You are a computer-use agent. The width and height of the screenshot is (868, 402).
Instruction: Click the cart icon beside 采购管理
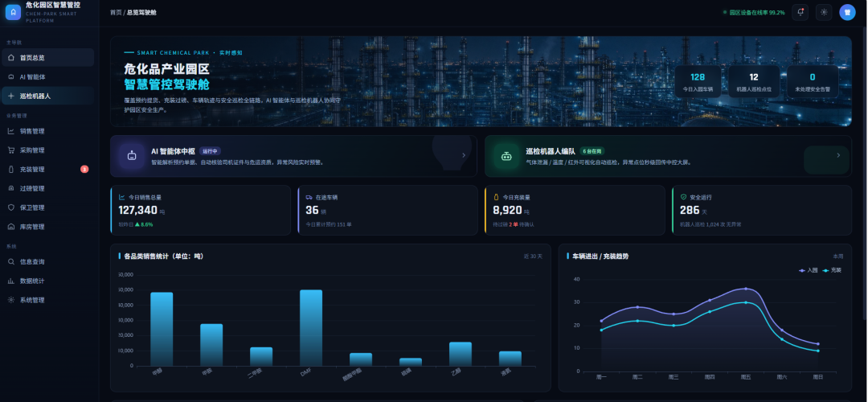(x=11, y=150)
